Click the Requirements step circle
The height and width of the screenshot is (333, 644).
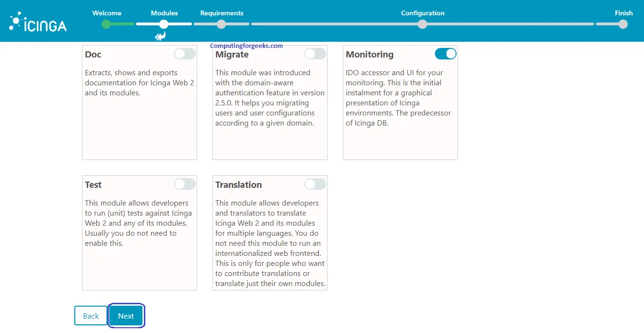click(x=221, y=24)
